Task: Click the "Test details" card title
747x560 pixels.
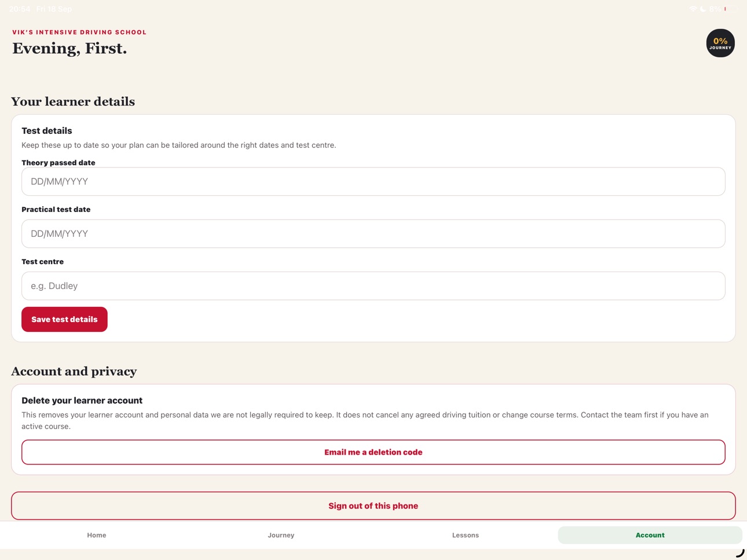Action: (x=47, y=131)
